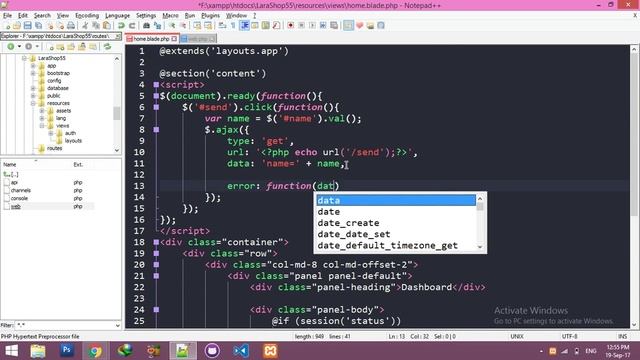Save the file with the Save icon
This screenshot has width=640, height=360.
[27, 26]
